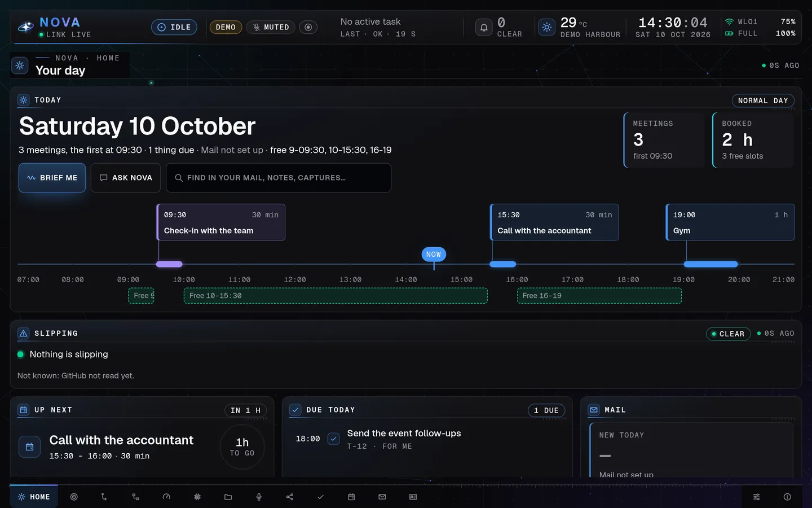The width and height of the screenshot is (812, 508).
Task: Open the chip processor icon in bottom nav
Action: pos(197,497)
